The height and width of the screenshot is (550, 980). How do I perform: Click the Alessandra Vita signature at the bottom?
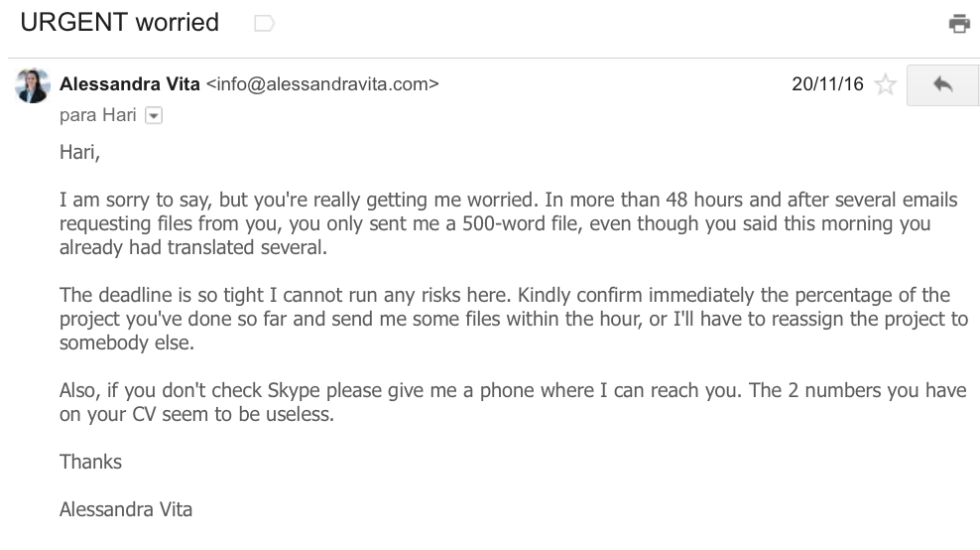tap(126, 509)
